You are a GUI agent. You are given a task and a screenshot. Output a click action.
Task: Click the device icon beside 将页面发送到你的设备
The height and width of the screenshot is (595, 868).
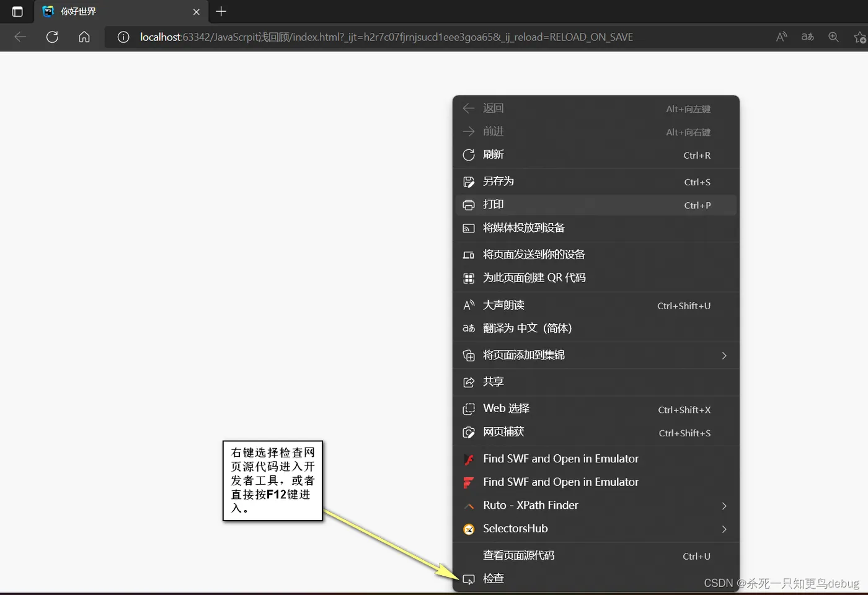click(x=469, y=255)
